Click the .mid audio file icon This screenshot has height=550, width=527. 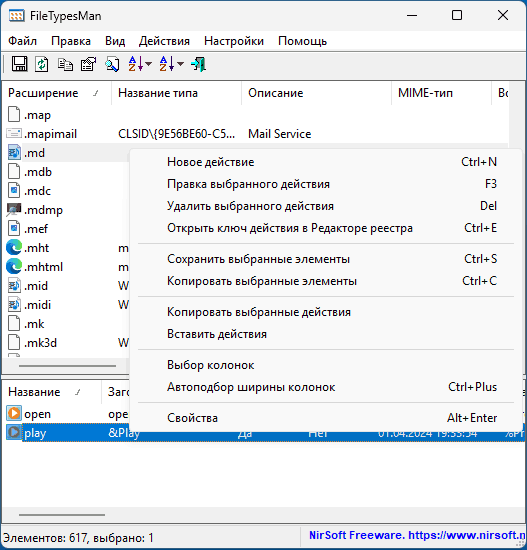click(x=14, y=286)
